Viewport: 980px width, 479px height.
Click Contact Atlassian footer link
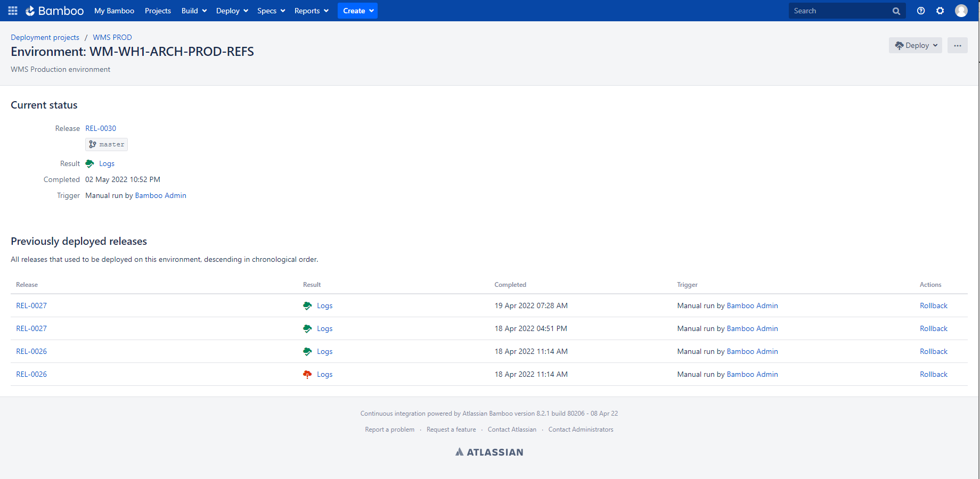pyautogui.click(x=512, y=430)
